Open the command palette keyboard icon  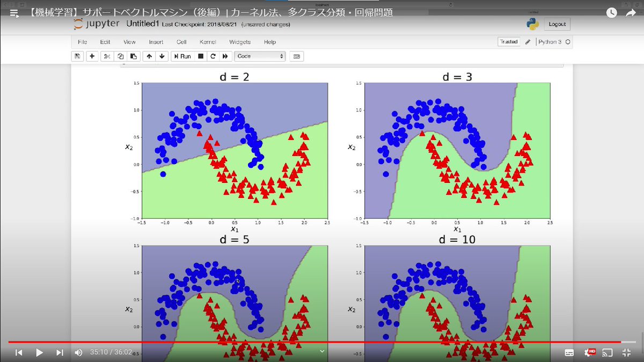296,56
